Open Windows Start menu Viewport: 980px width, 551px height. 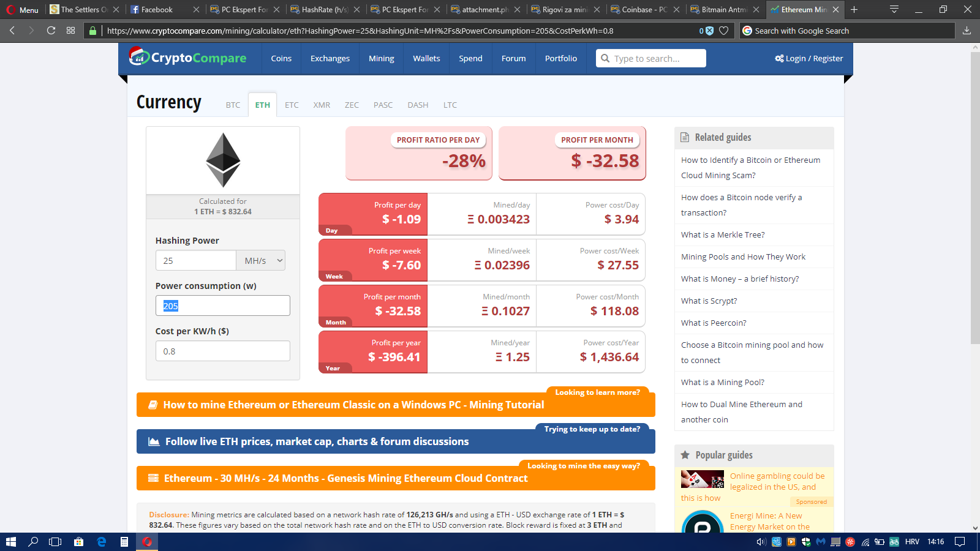10,542
